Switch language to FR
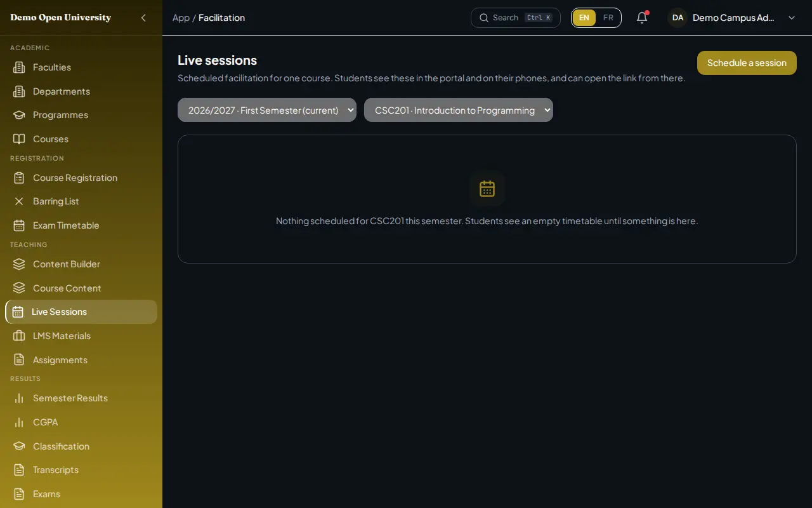The width and height of the screenshot is (812, 508). click(608, 18)
